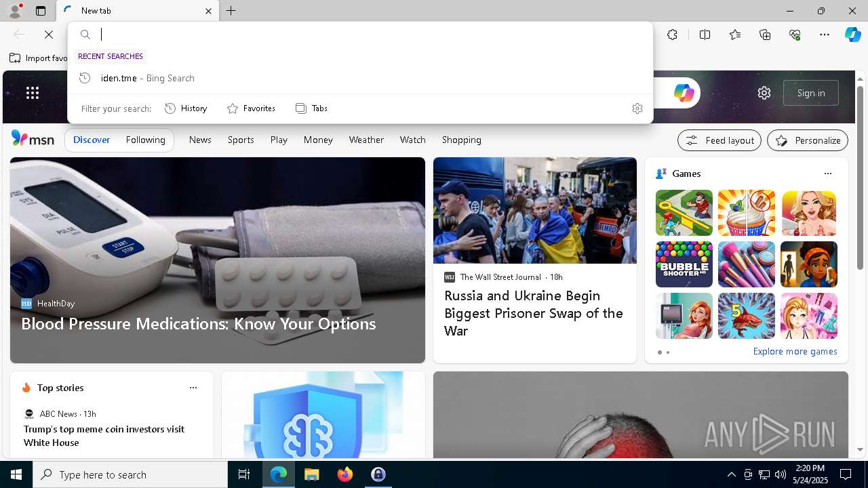The image size is (868, 488).
Task: Filter search by Favorites
Action: (x=251, y=108)
